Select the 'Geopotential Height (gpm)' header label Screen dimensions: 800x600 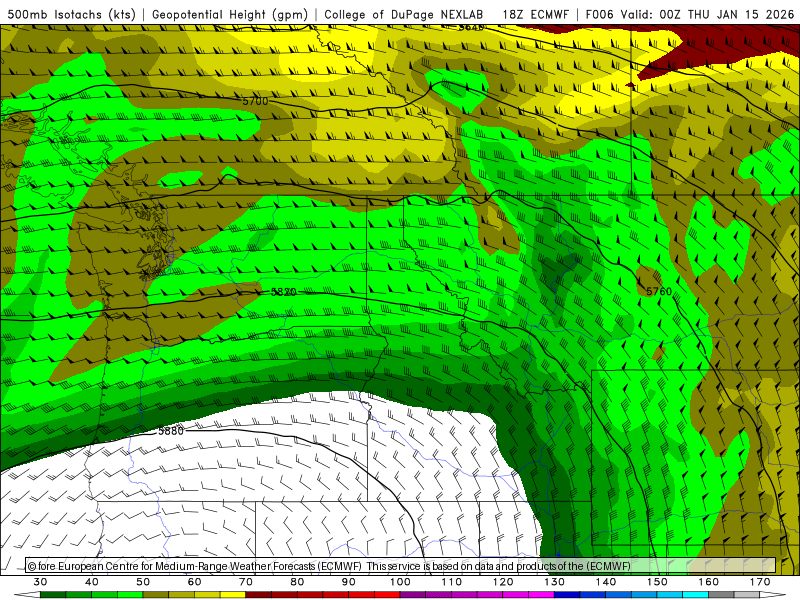pos(230,14)
